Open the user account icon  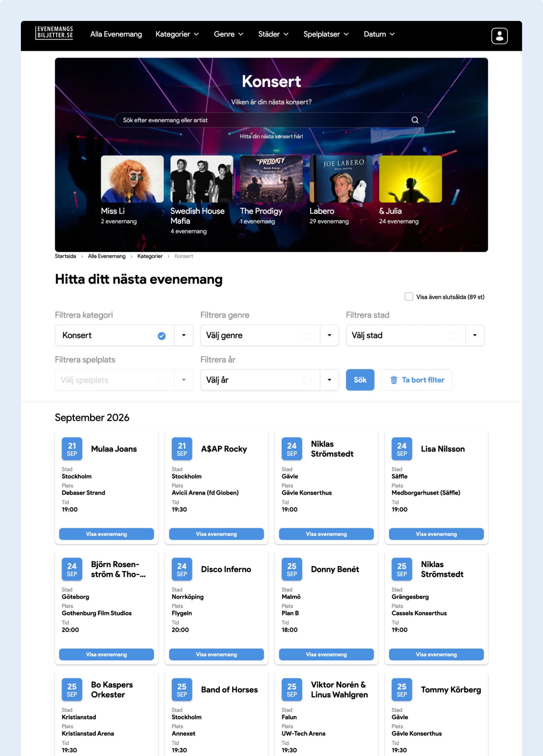click(x=499, y=36)
